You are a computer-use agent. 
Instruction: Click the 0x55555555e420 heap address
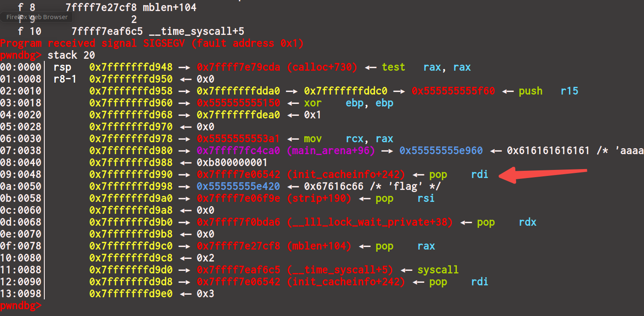click(238, 187)
